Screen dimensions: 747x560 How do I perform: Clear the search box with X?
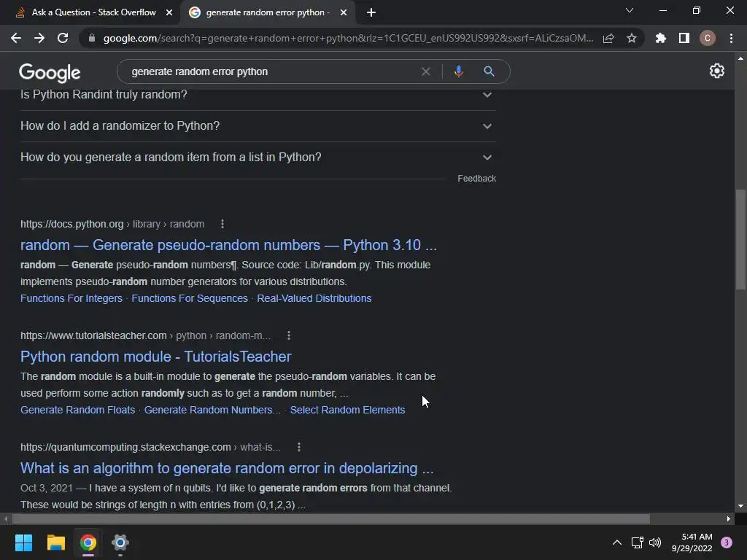[426, 71]
